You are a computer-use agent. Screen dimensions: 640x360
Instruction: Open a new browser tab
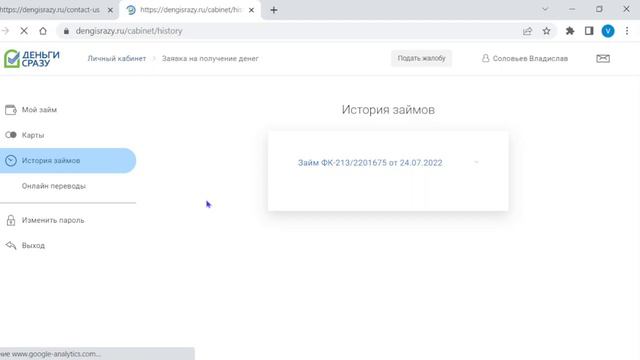tap(274, 10)
